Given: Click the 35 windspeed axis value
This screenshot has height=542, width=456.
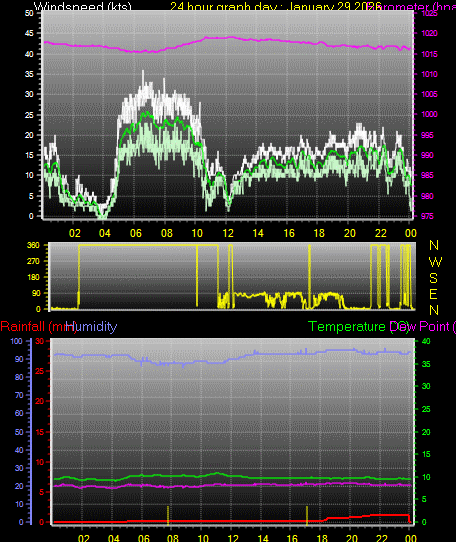Looking at the screenshot, I should coord(29,74).
